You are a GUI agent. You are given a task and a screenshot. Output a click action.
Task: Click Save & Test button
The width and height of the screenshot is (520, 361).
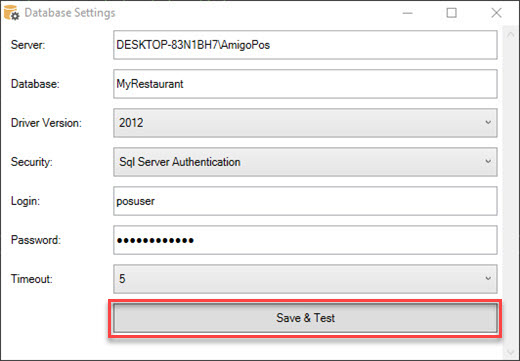pyautogui.click(x=305, y=318)
